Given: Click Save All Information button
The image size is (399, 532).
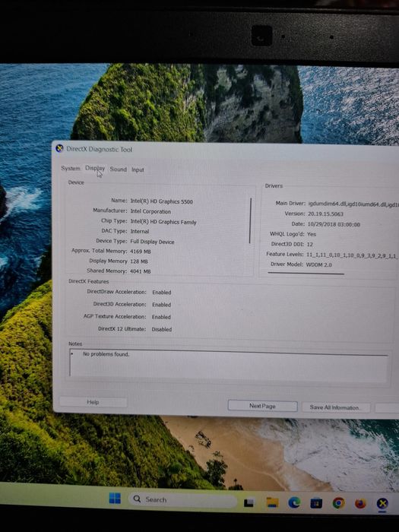Looking at the screenshot, I should point(335,407).
